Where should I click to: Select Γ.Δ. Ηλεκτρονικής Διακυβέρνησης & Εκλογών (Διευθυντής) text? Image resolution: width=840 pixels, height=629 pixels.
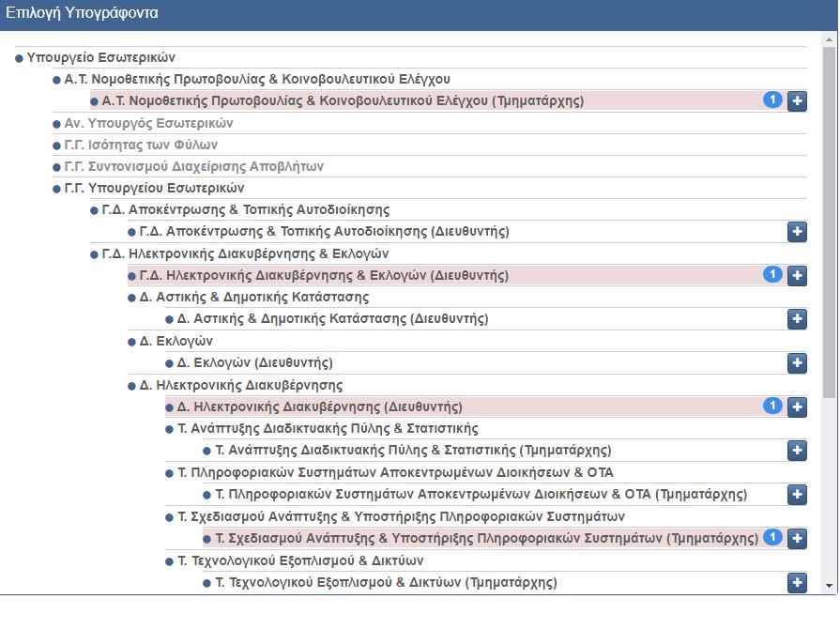(324, 275)
